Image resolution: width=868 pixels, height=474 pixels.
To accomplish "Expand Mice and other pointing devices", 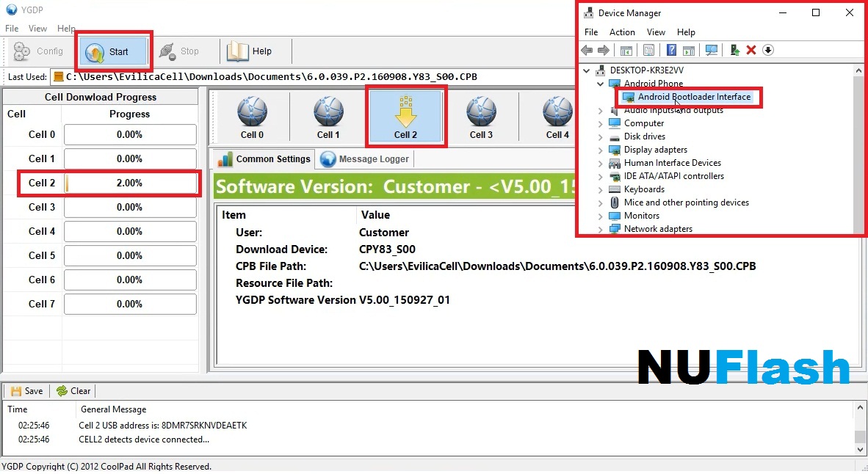I will pos(601,203).
